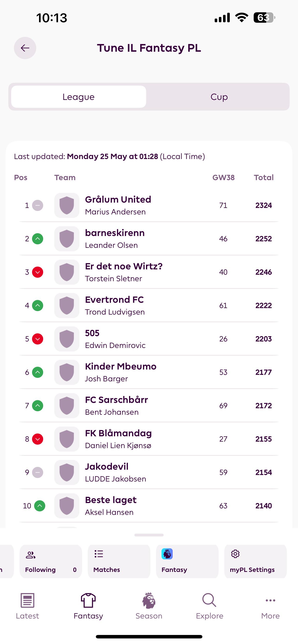Image resolution: width=298 pixels, height=644 pixels.
Task: View the Evertrond FC team row
Action: coord(149,306)
